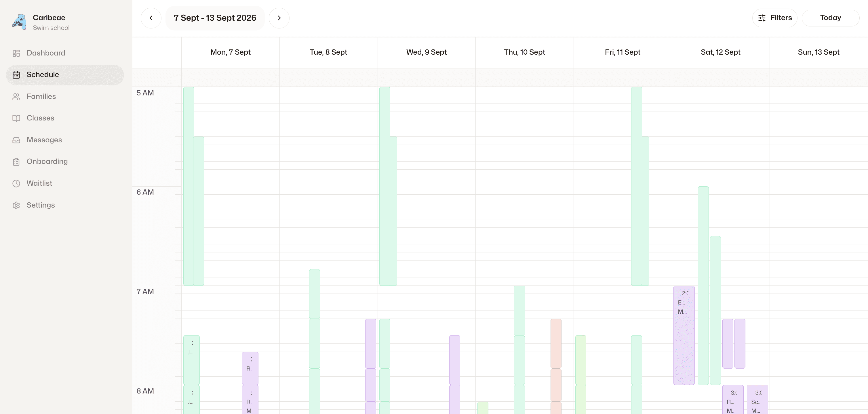Open the Families page
This screenshot has width=868, height=414.
coord(65,97)
